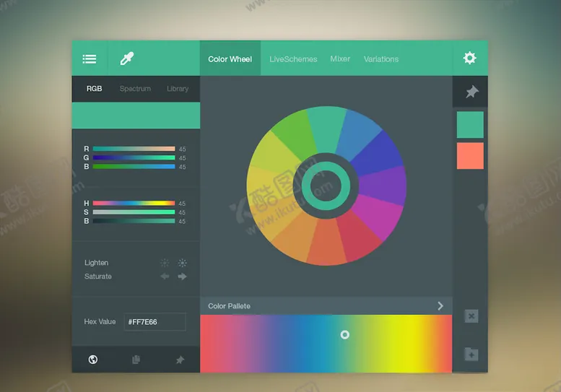This screenshot has width=561, height=392.
Task: Click the palette gradient picker handle
Action: click(x=345, y=335)
